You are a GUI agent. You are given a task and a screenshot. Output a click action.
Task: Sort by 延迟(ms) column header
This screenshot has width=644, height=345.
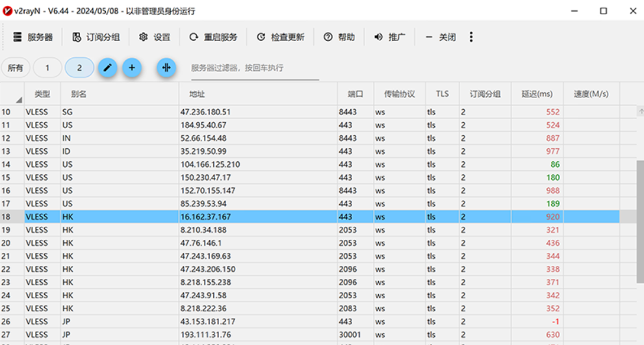pyautogui.click(x=537, y=94)
